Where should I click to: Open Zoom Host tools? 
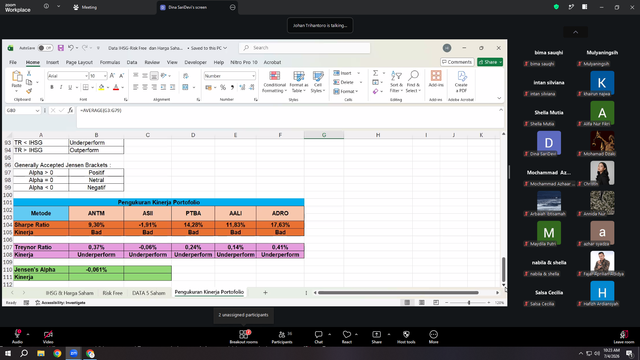click(406, 337)
